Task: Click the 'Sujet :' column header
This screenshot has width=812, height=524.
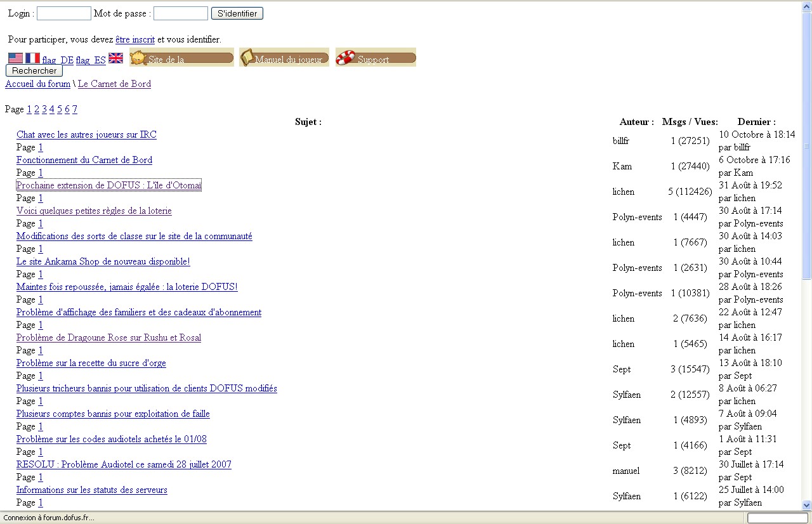Action: click(308, 122)
